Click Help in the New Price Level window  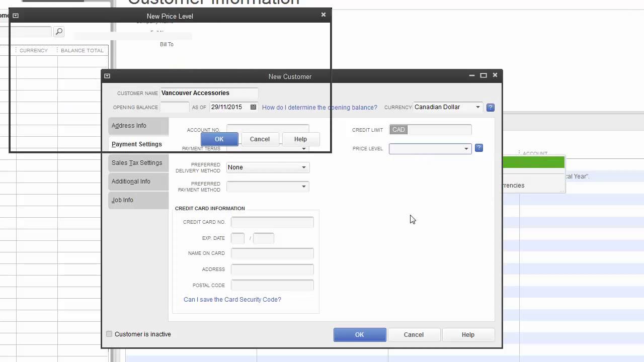click(x=300, y=139)
